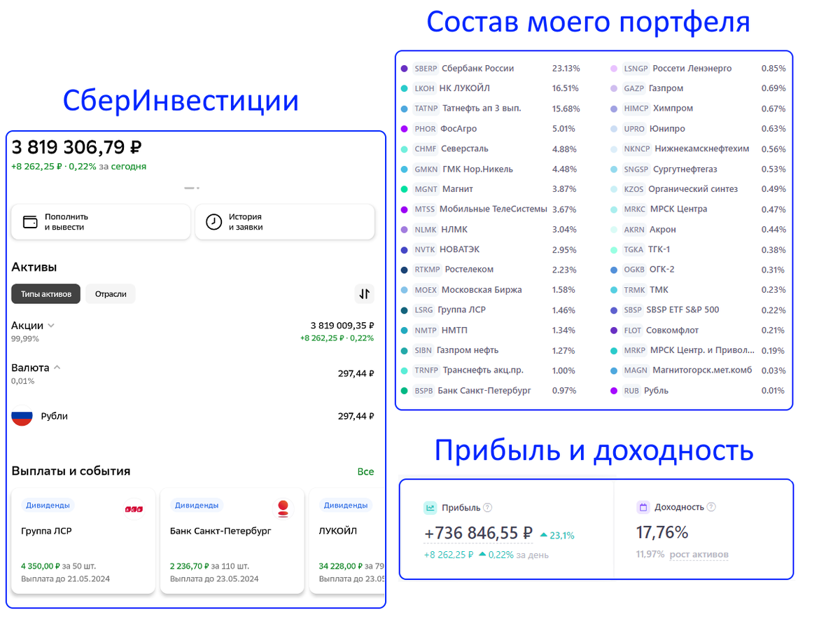
Task: Click the LKOH ticker badge
Action: coord(424,89)
